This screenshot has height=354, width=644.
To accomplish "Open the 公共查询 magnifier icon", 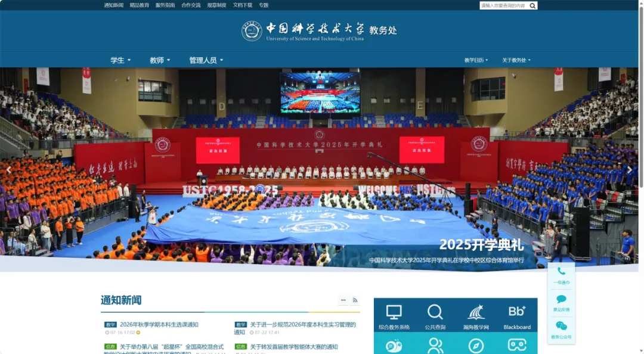I will pyautogui.click(x=435, y=312).
